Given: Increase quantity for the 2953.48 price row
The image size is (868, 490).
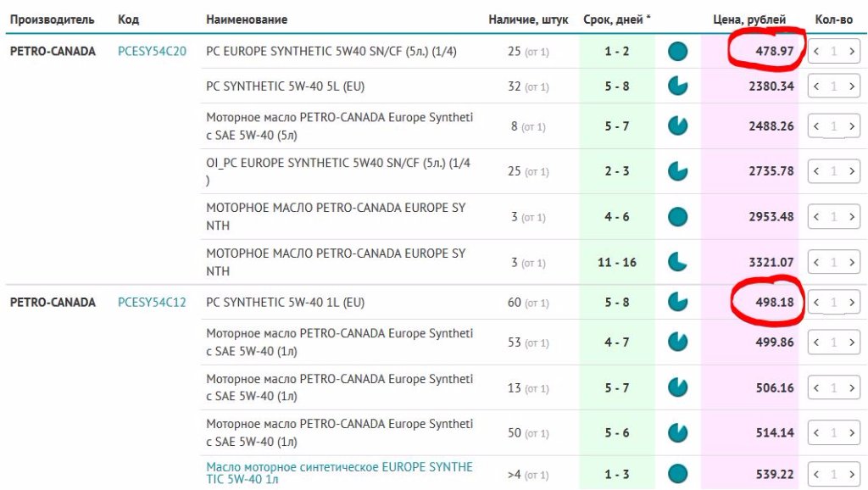Looking at the screenshot, I should point(852,216).
